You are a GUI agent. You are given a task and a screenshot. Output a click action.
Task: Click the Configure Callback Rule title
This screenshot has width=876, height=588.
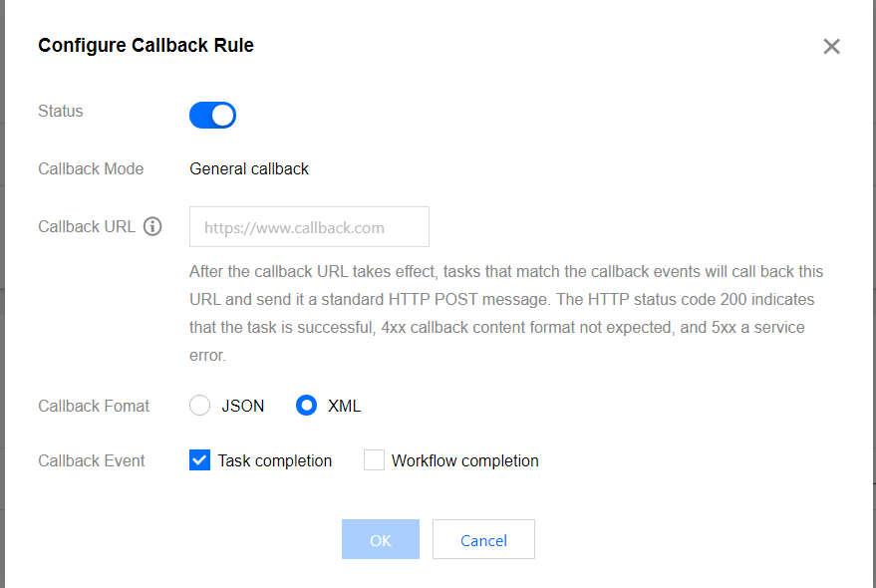(146, 45)
